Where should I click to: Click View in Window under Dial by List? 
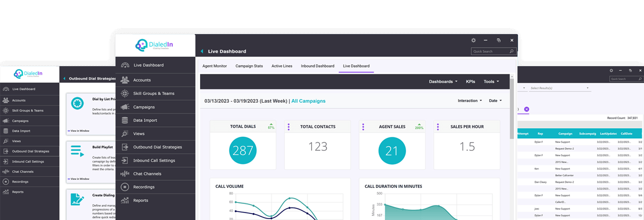click(79, 131)
